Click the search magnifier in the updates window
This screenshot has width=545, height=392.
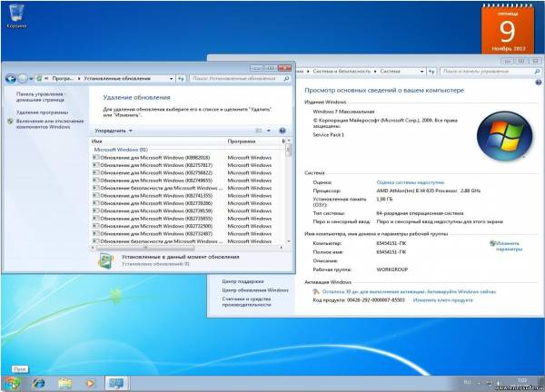(286, 79)
